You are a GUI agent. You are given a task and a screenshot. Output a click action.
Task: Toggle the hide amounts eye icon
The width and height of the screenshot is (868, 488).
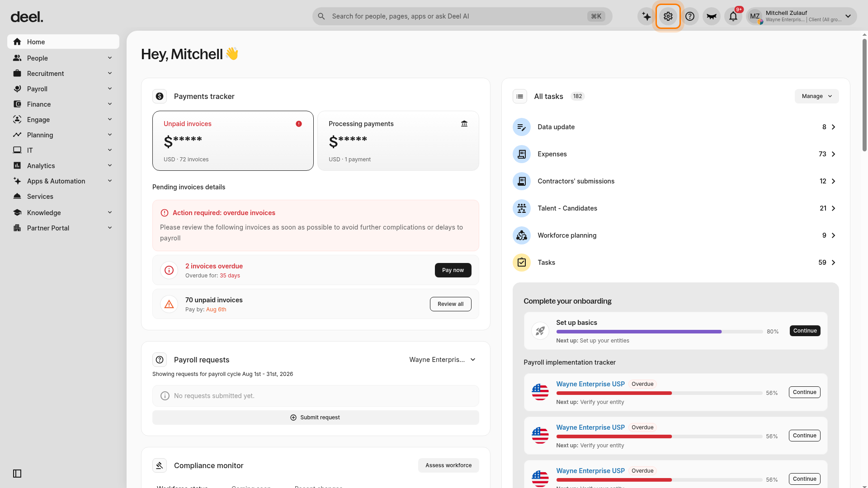point(712,16)
